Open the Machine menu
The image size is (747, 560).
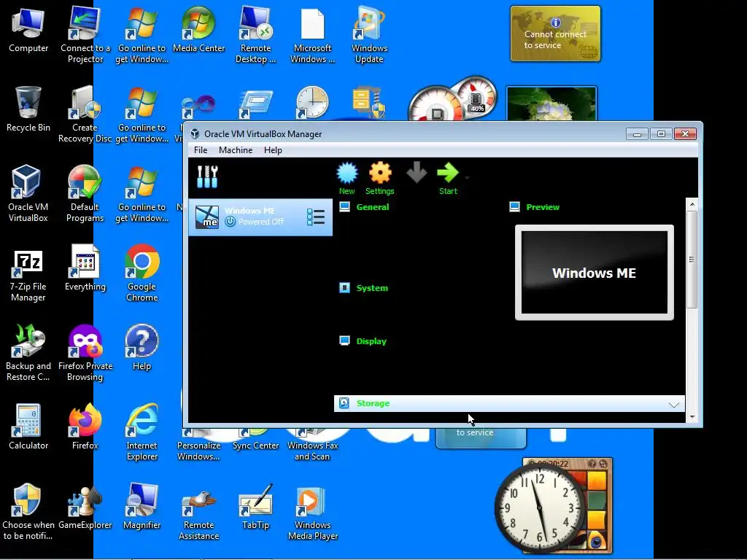tap(236, 150)
